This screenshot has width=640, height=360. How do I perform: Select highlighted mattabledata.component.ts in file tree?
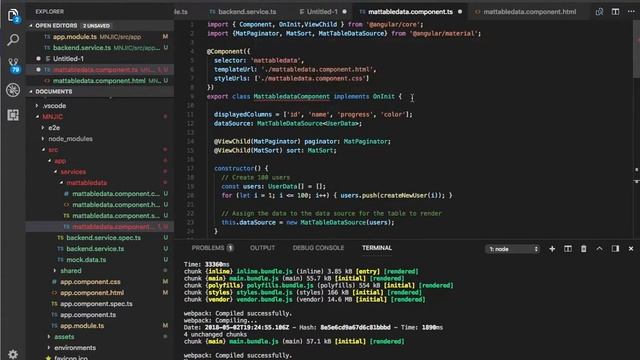(x=100, y=227)
